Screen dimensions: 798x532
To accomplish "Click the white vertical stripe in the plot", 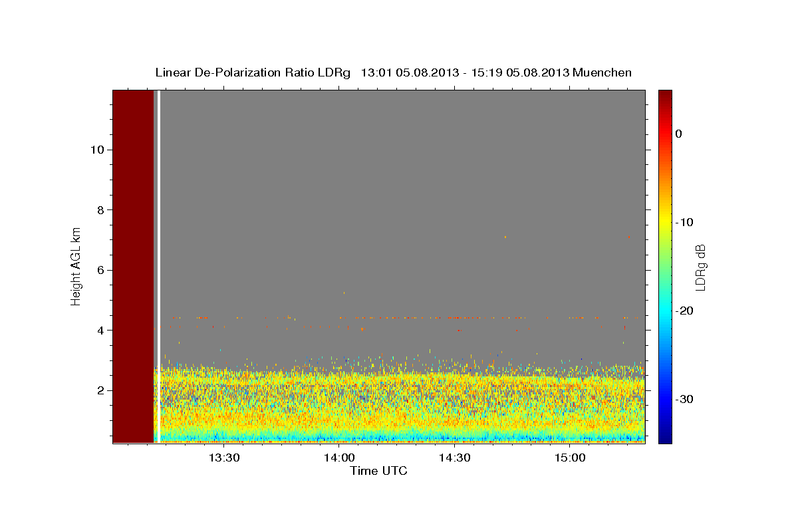I will click(159, 266).
